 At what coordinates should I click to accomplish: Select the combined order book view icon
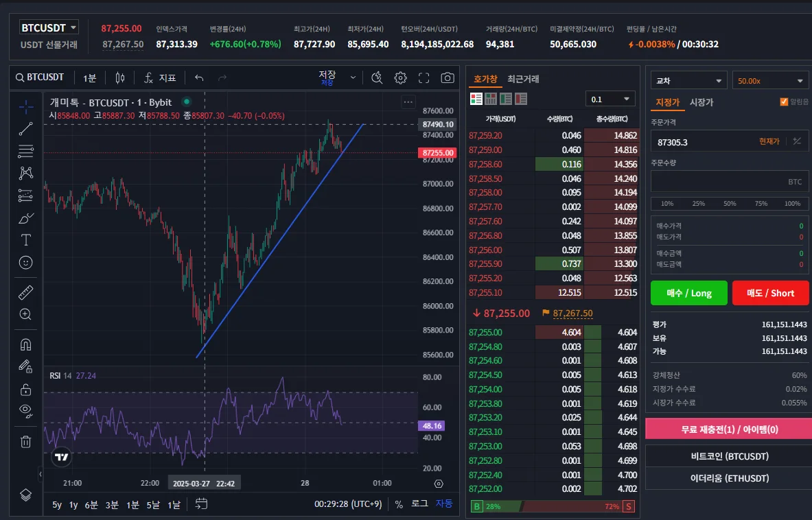[476, 99]
